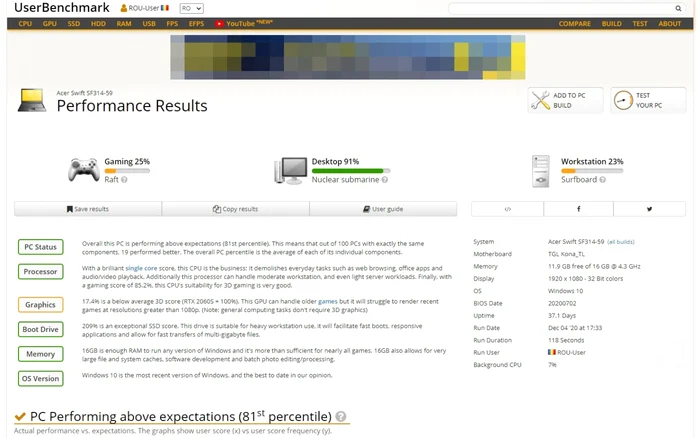Image resolution: width=700 pixels, height=438 pixels.
Task: Click the Surfboard help question icon
Action: pos(602,179)
